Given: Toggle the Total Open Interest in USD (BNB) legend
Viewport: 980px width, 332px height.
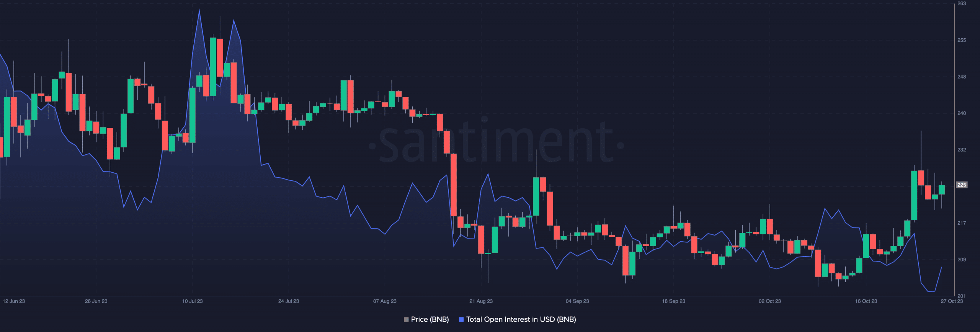Looking at the screenshot, I should coord(517,319).
